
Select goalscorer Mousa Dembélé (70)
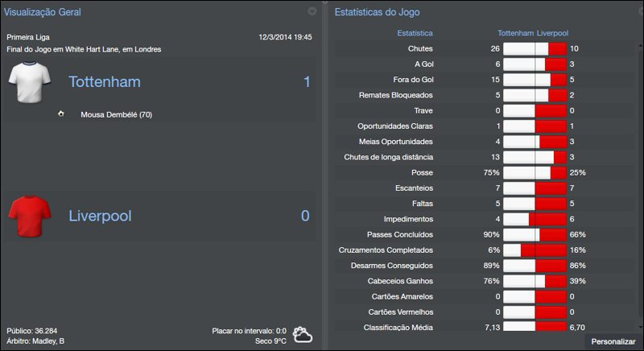coord(116,115)
